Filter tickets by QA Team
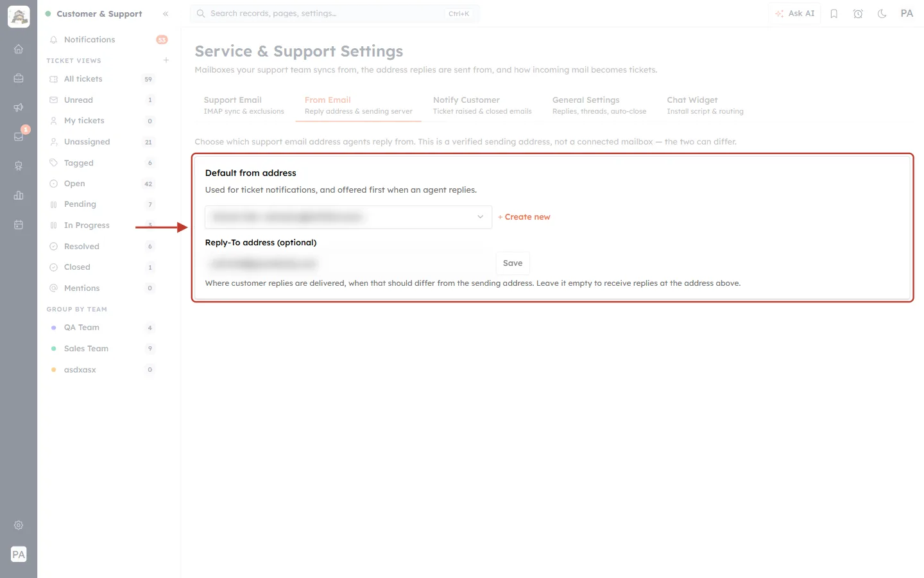The image size is (924, 578). tap(101, 328)
